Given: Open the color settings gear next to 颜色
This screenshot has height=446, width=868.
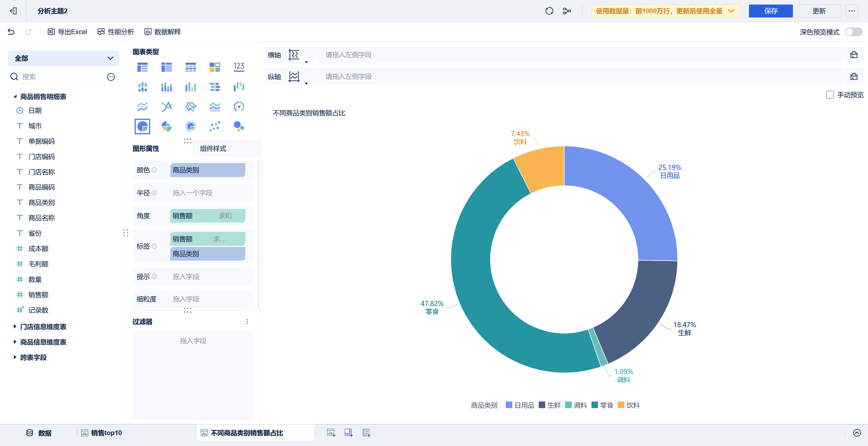Looking at the screenshot, I should click(154, 170).
